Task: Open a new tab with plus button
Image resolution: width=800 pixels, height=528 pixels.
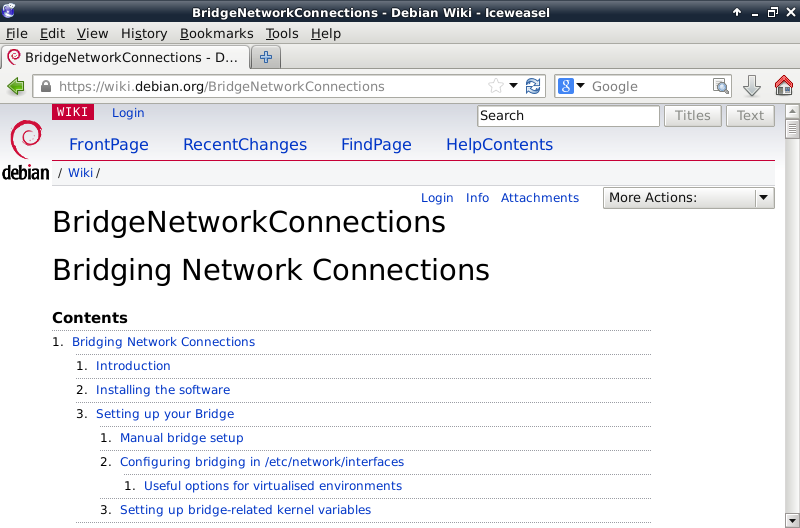Action: 266,57
